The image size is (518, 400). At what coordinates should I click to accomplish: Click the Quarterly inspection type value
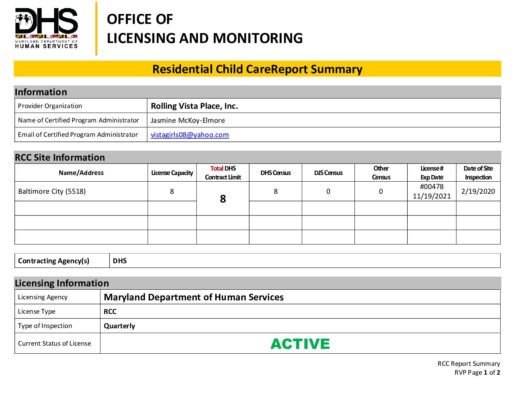[x=119, y=326]
